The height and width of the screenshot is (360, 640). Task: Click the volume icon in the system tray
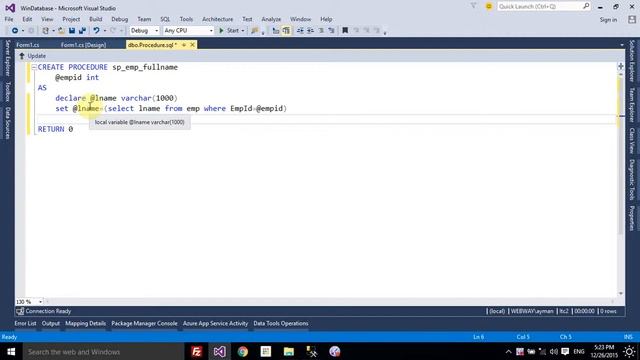(x=554, y=351)
